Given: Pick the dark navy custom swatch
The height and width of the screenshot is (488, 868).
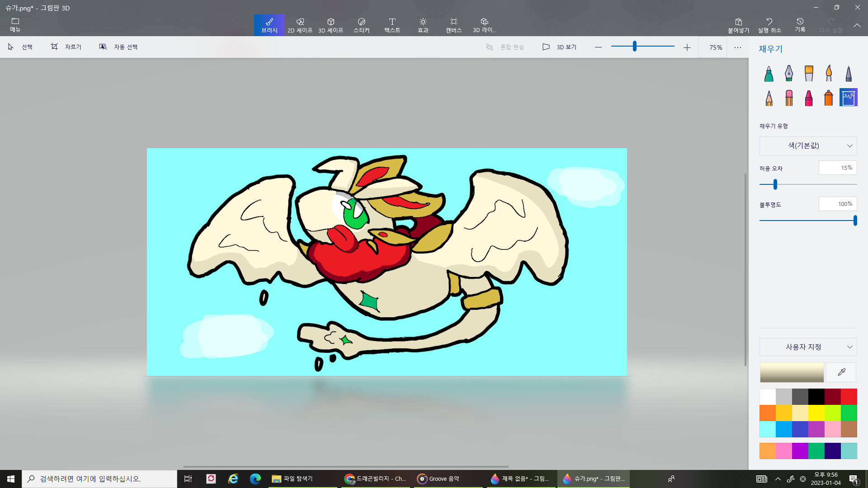Looking at the screenshot, I should (x=833, y=451).
